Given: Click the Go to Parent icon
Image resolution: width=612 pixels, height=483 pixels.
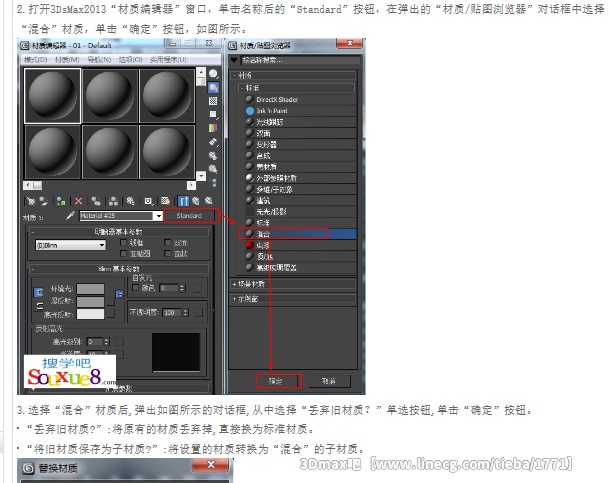Looking at the screenshot, I should (x=196, y=201).
